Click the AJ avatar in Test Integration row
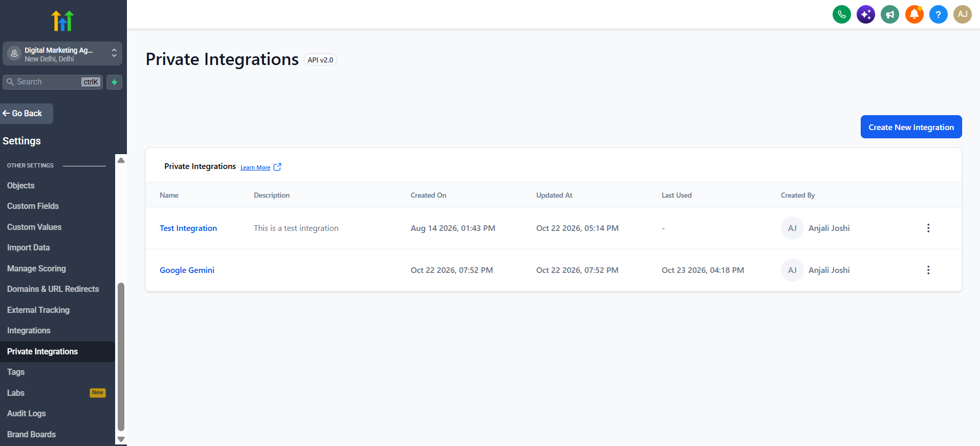This screenshot has height=446, width=980. (x=792, y=228)
